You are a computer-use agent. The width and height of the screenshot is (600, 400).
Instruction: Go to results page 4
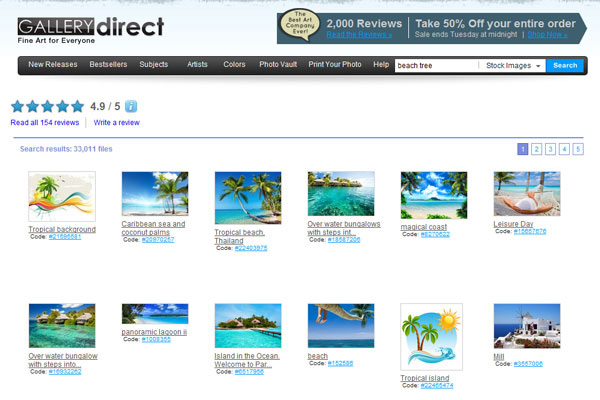[x=564, y=149]
